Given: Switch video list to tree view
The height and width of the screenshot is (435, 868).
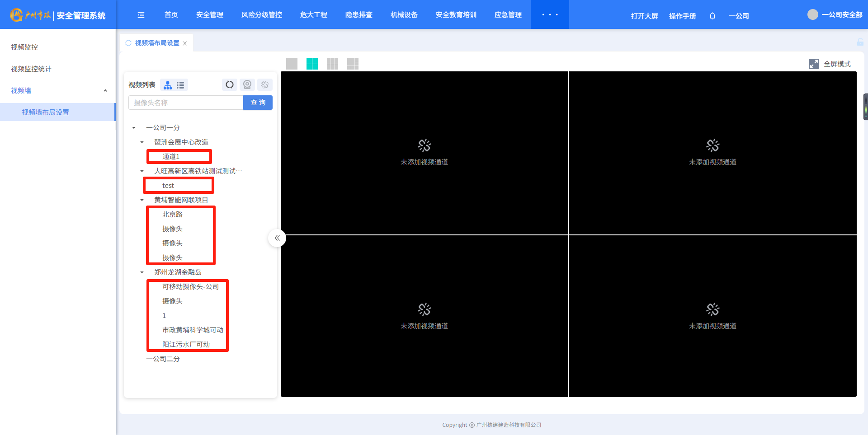Looking at the screenshot, I should pyautogui.click(x=168, y=85).
